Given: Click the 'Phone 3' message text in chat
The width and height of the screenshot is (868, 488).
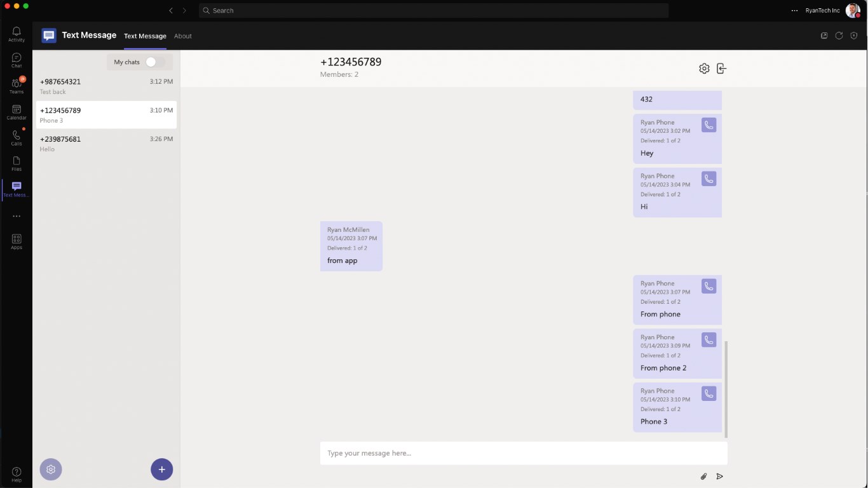Looking at the screenshot, I should 654,422.
